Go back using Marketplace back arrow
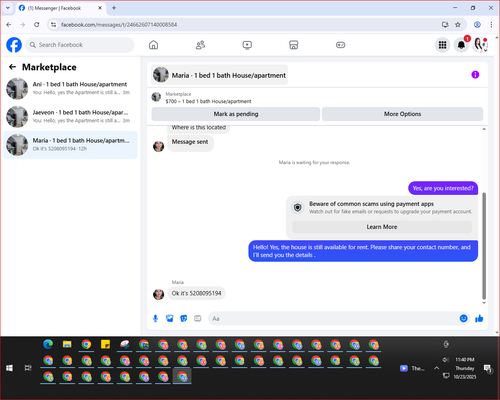This screenshot has width=500, height=400. click(12, 67)
